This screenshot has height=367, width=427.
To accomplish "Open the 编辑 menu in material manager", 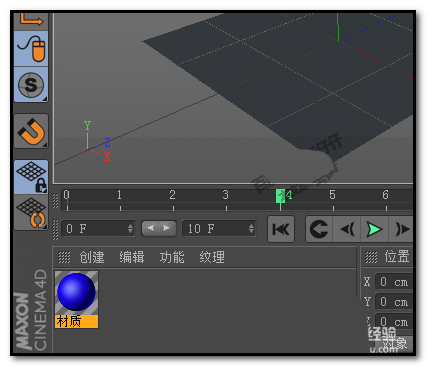I will tap(132, 257).
